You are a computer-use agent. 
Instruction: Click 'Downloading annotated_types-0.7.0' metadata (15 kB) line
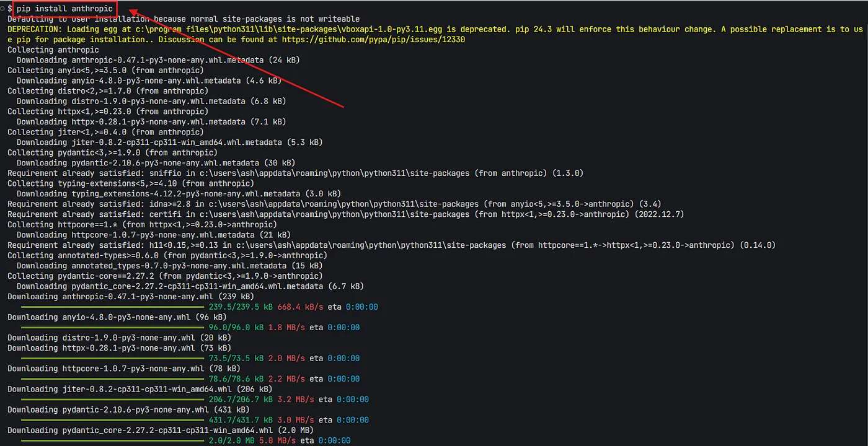(x=169, y=266)
